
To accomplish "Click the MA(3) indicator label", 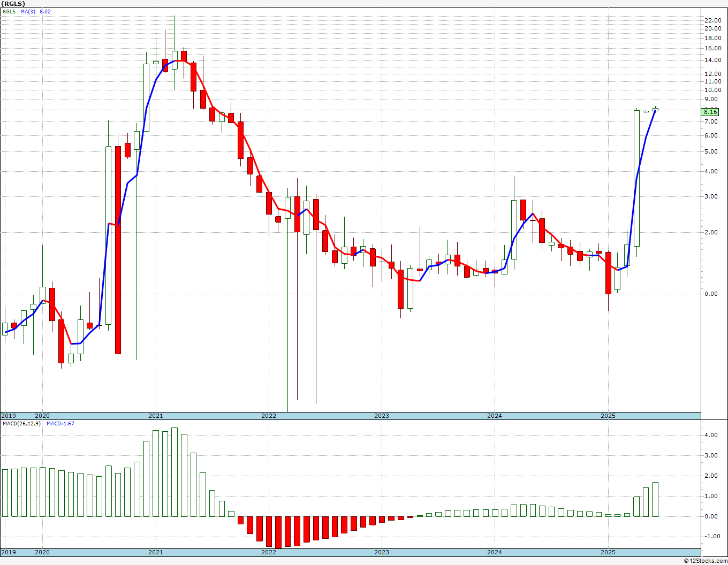I will tap(28, 11).
